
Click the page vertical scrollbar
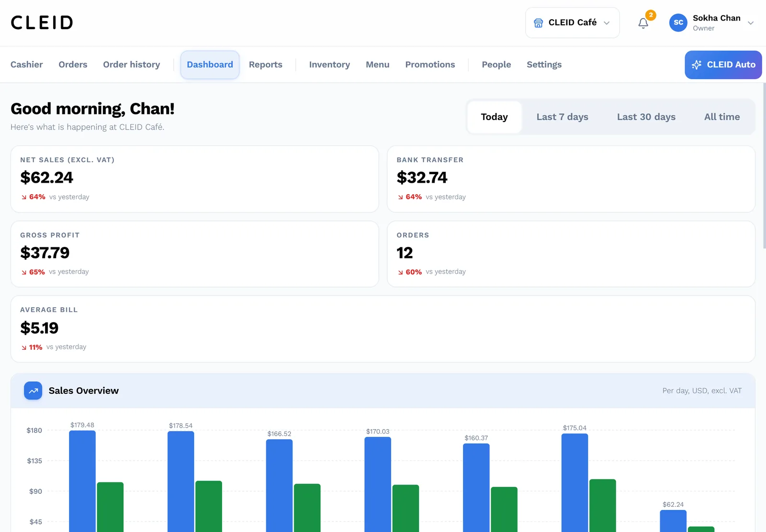[x=764, y=166]
